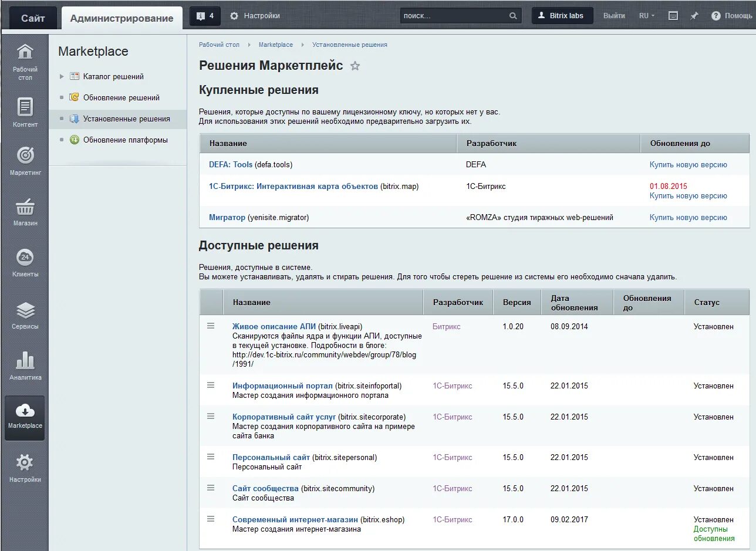
Task: Open the DEFA: Tools solution link
Action: (231, 164)
